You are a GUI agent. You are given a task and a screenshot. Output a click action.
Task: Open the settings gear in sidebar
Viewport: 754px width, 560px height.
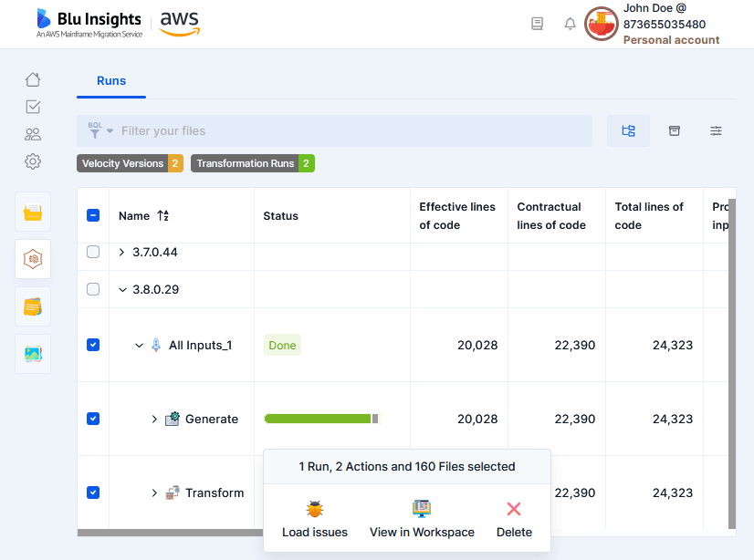[33, 161]
